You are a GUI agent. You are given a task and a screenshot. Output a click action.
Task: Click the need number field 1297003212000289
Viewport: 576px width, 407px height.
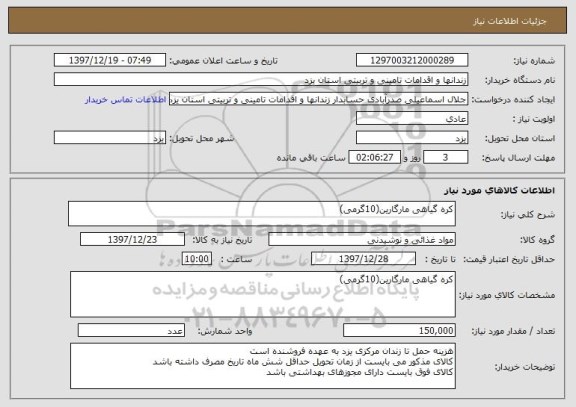[412, 60]
